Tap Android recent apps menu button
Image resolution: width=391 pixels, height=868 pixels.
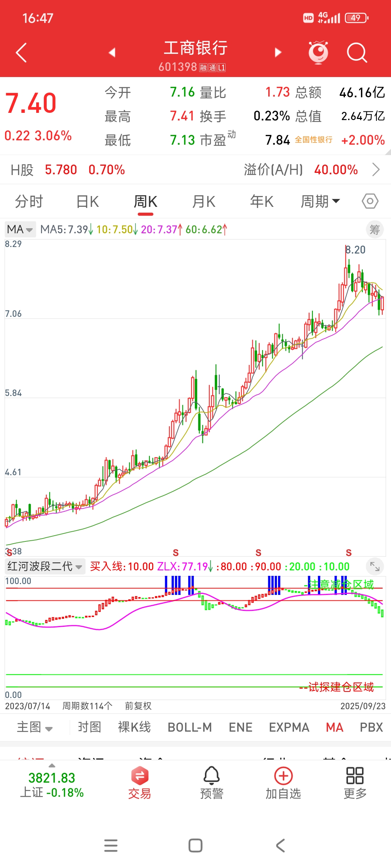click(x=111, y=846)
